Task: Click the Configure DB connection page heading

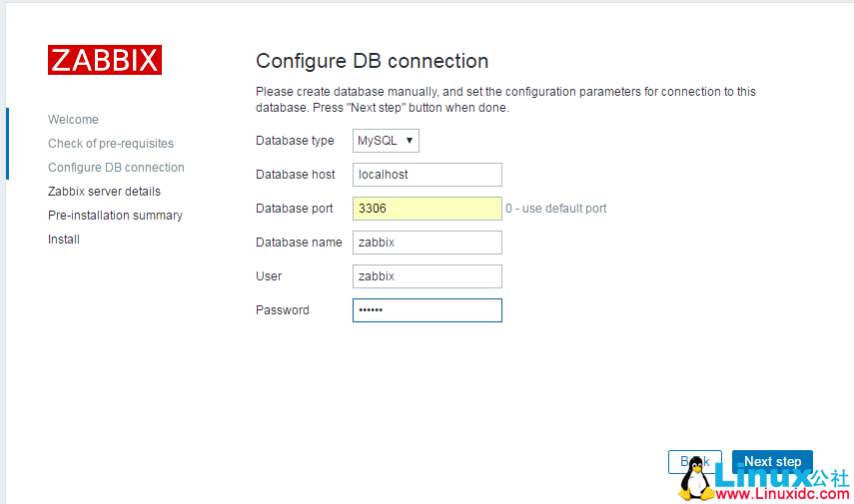Action: click(x=372, y=61)
